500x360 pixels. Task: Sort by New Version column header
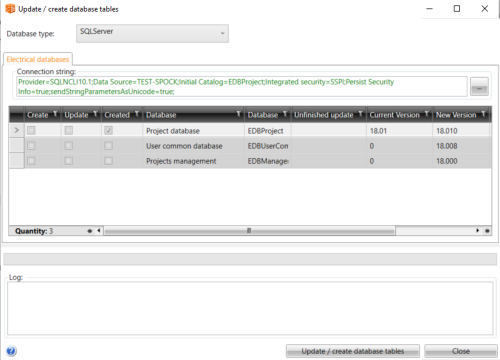pyautogui.click(x=456, y=115)
